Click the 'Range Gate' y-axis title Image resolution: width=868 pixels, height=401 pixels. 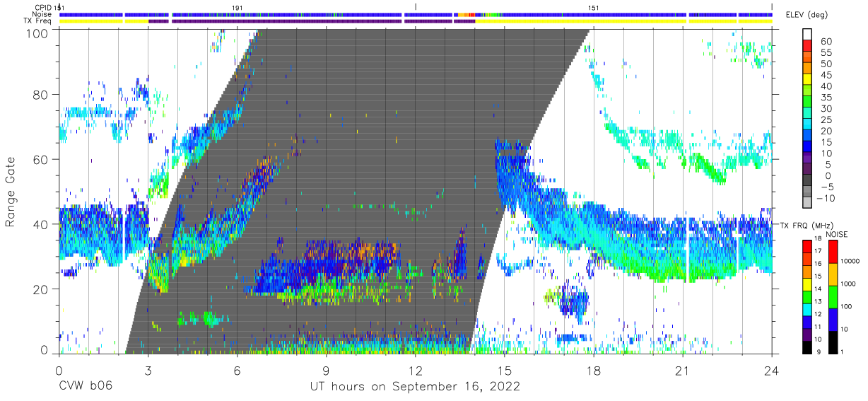click(x=11, y=192)
